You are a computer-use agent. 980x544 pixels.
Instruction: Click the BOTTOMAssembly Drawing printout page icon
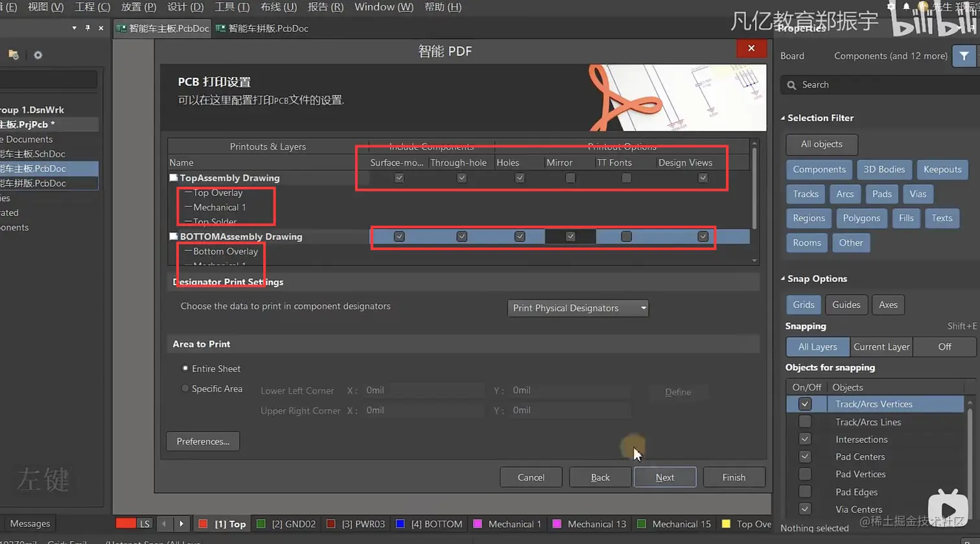coord(174,237)
